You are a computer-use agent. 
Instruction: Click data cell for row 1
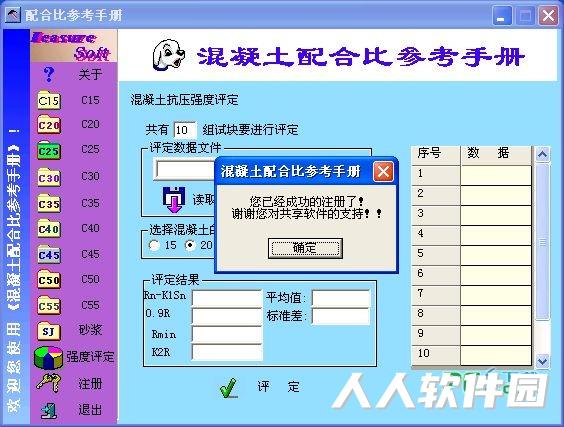point(496,175)
